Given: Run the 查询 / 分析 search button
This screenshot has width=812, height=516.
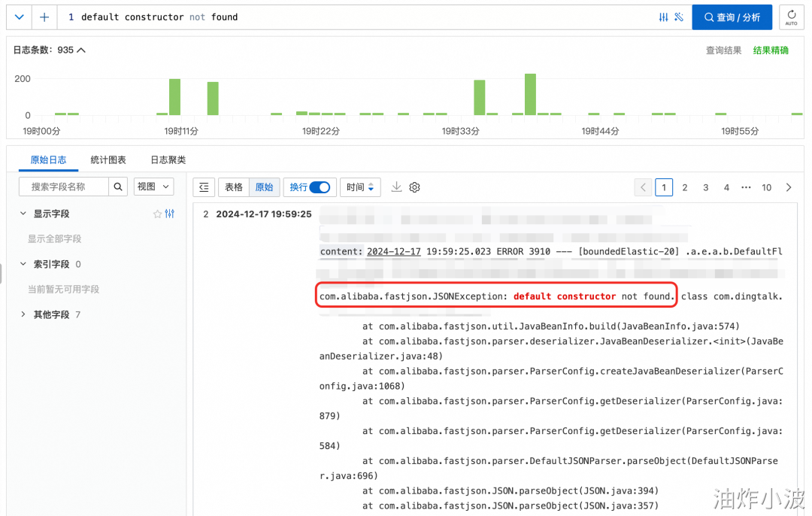Looking at the screenshot, I should click(x=732, y=17).
